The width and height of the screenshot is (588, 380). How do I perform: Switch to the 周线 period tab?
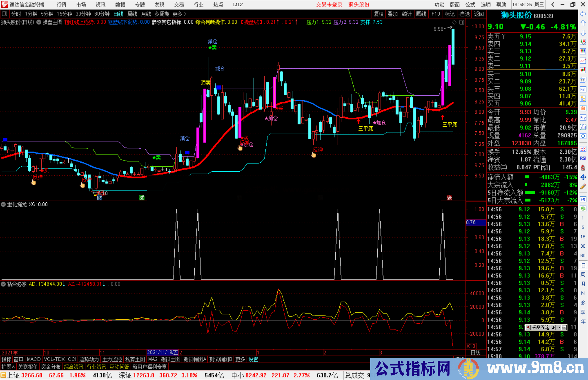pyautogui.click(x=132, y=14)
